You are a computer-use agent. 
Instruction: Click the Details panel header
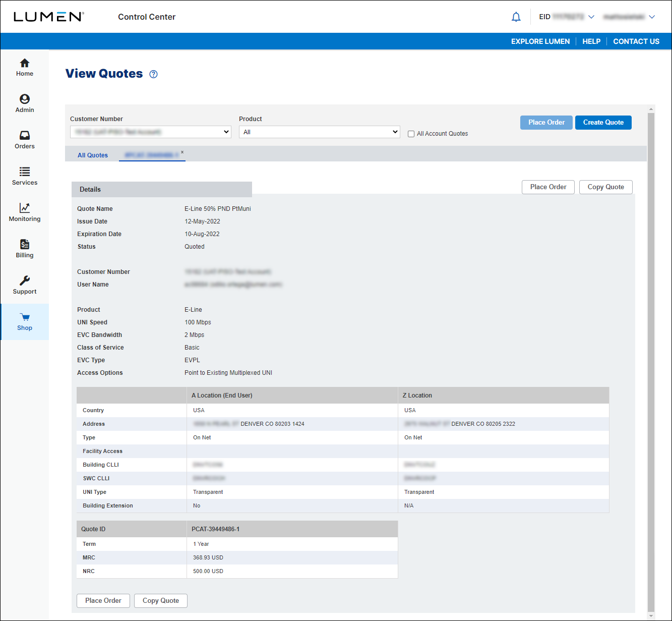(x=162, y=189)
